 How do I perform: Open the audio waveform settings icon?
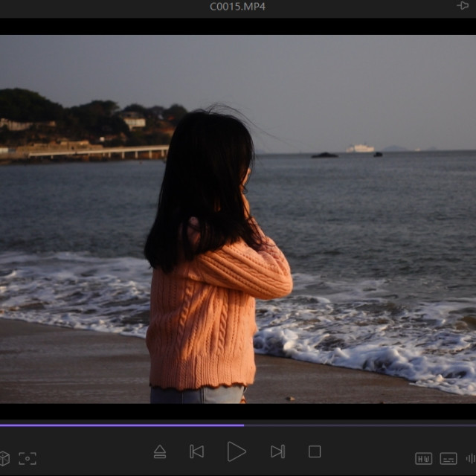(x=471, y=458)
